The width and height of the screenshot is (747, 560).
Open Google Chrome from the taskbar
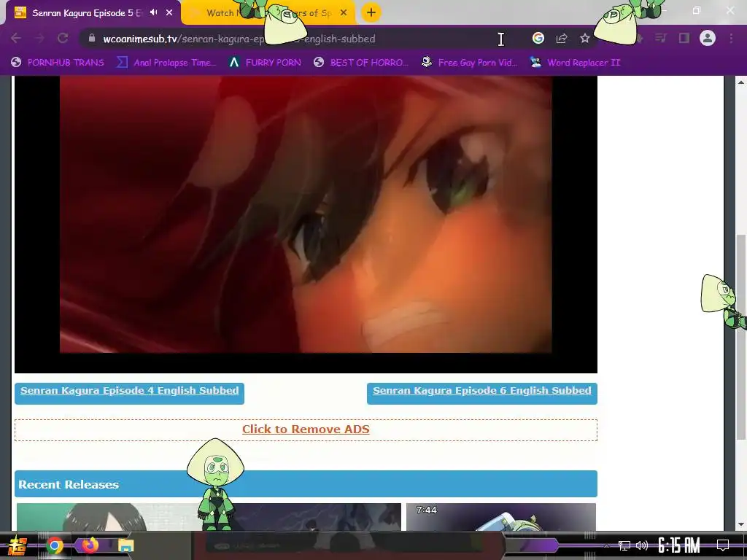click(x=54, y=545)
